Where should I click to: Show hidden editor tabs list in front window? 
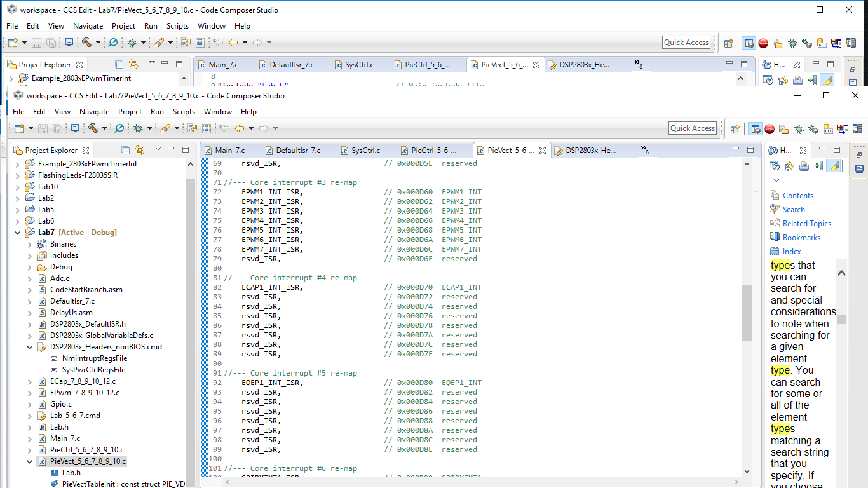click(x=644, y=151)
